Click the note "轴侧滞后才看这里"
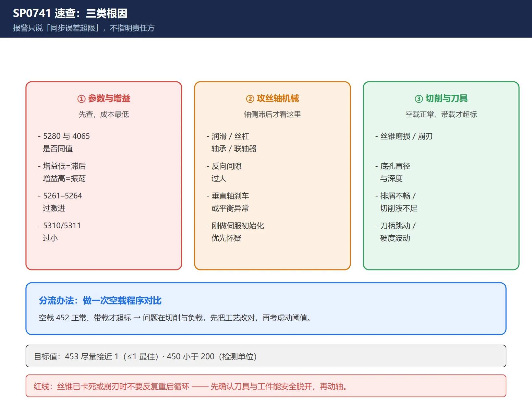Screen dimensions: 532x415 pos(272,114)
